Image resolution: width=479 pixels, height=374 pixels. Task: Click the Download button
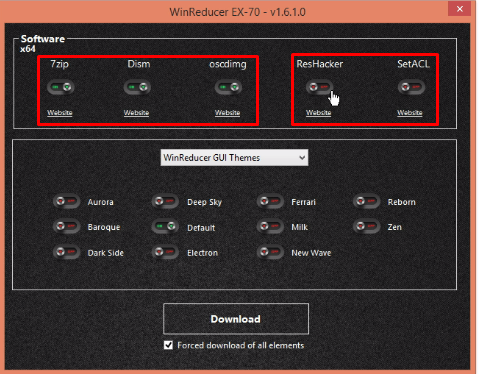tap(236, 319)
